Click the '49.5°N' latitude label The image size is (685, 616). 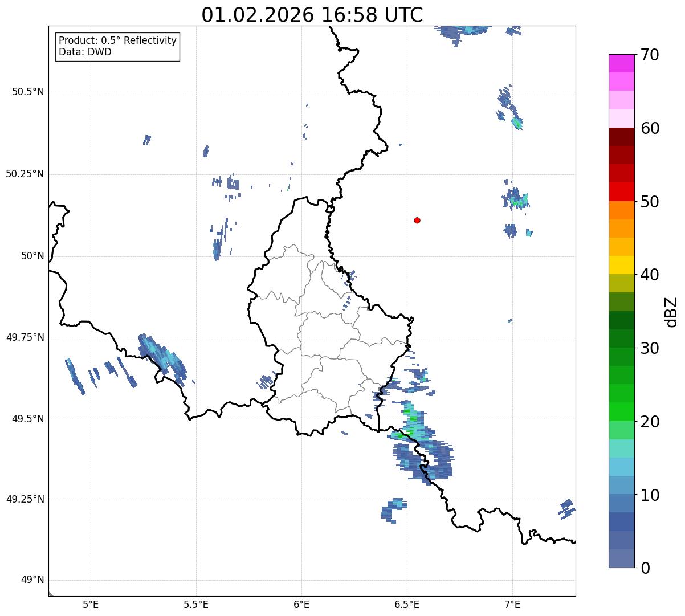click(x=27, y=419)
